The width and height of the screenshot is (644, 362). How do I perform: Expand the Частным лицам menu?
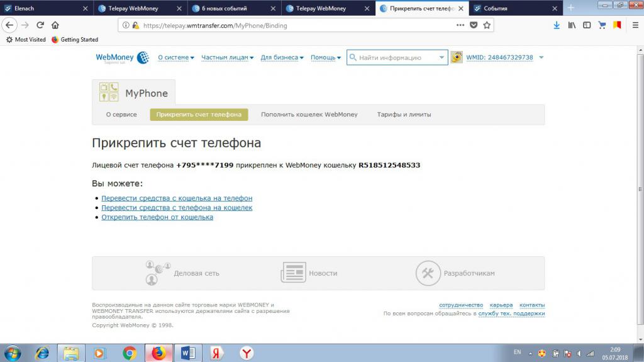[x=227, y=57]
